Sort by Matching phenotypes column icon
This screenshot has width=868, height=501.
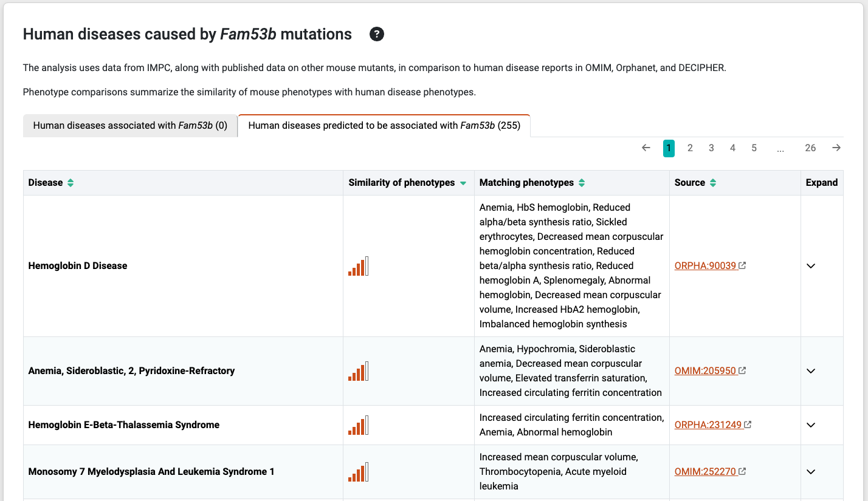coord(582,183)
